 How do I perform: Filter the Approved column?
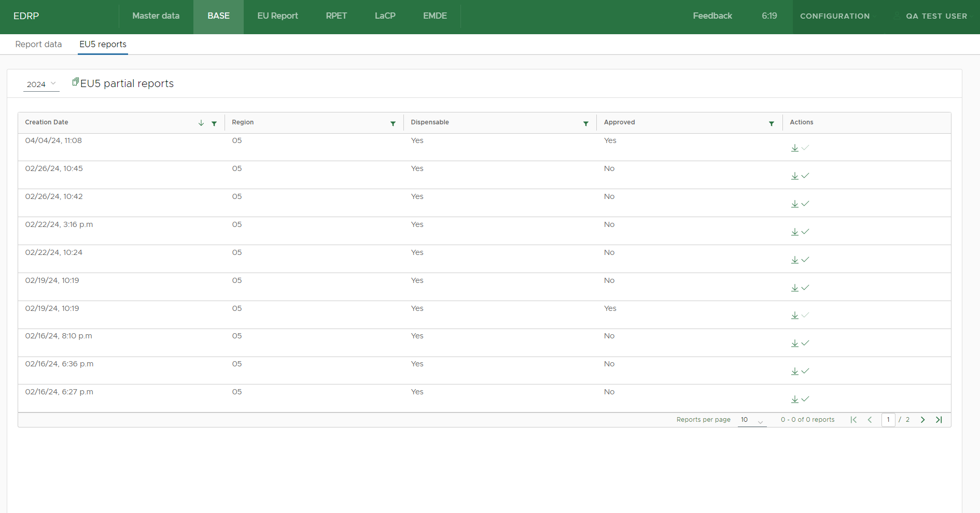[772, 123]
